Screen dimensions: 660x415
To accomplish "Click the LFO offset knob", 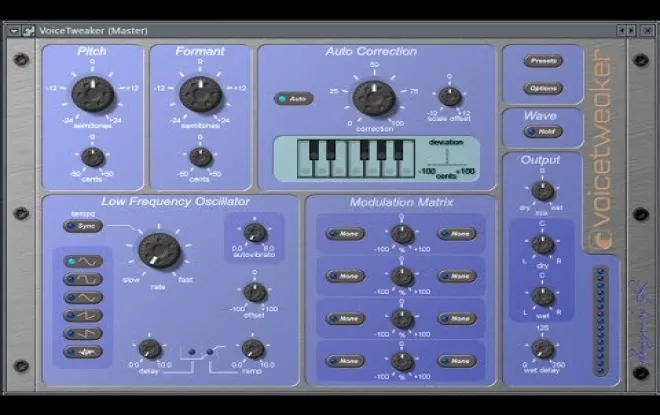I will [x=255, y=293].
